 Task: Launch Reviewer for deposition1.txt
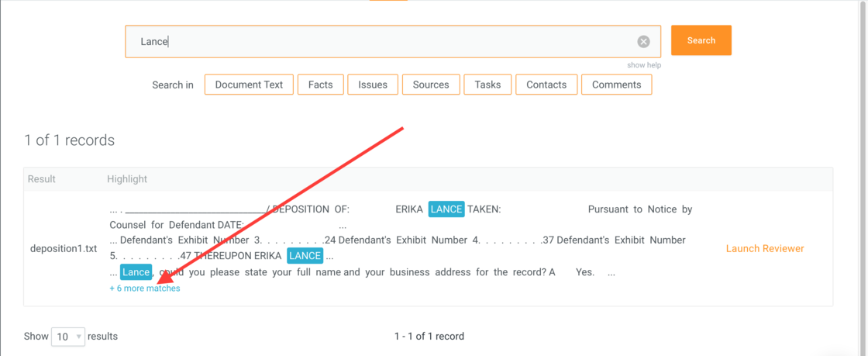(764, 249)
